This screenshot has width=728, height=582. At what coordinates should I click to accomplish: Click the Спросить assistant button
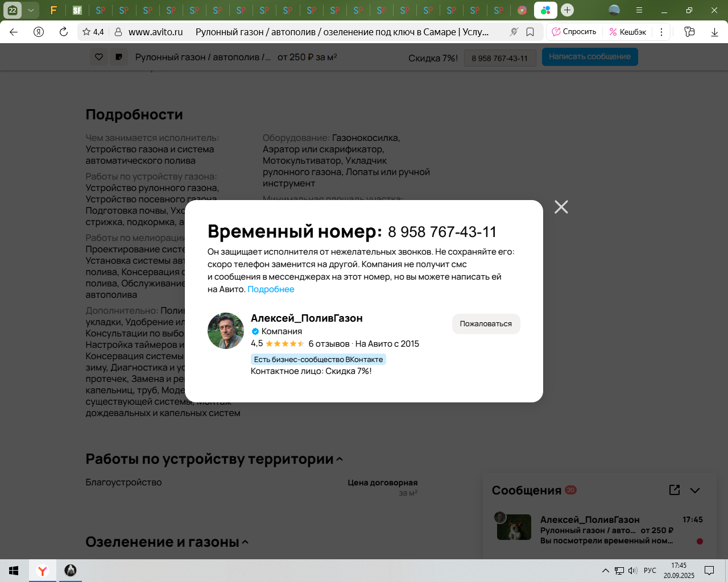tap(574, 32)
